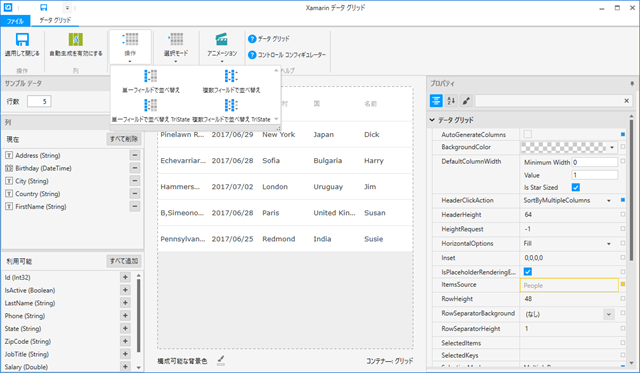Open RowSeparatorBackground dropdown

(x=609, y=314)
